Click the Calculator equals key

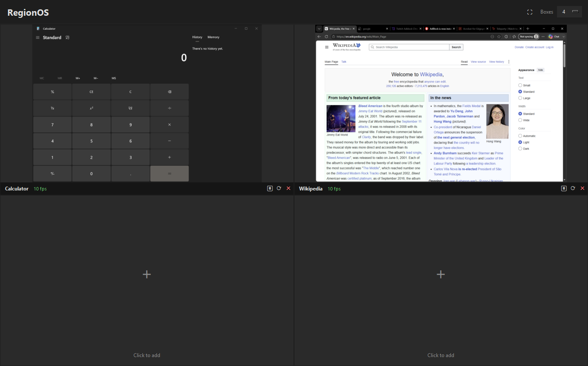(x=170, y=173)
